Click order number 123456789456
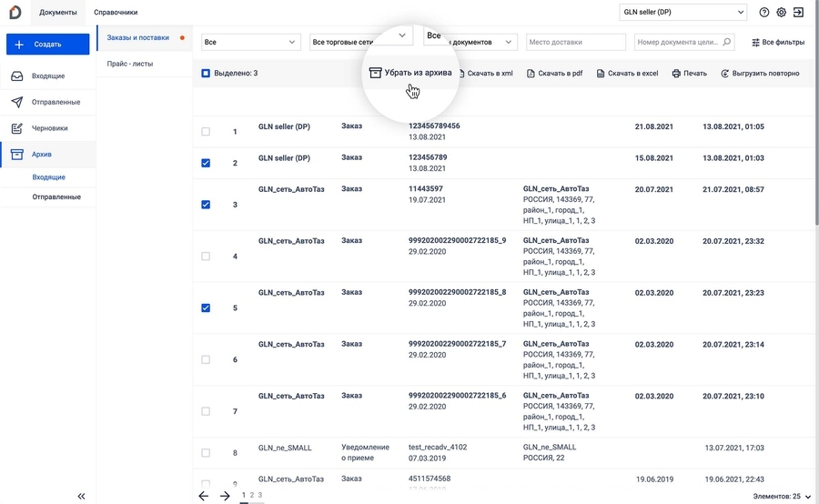 pyautogui.click(x=434, y=126)
